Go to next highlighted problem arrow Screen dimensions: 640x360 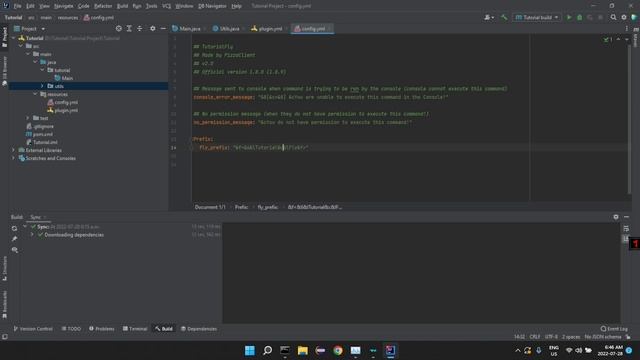click(627, 40)
